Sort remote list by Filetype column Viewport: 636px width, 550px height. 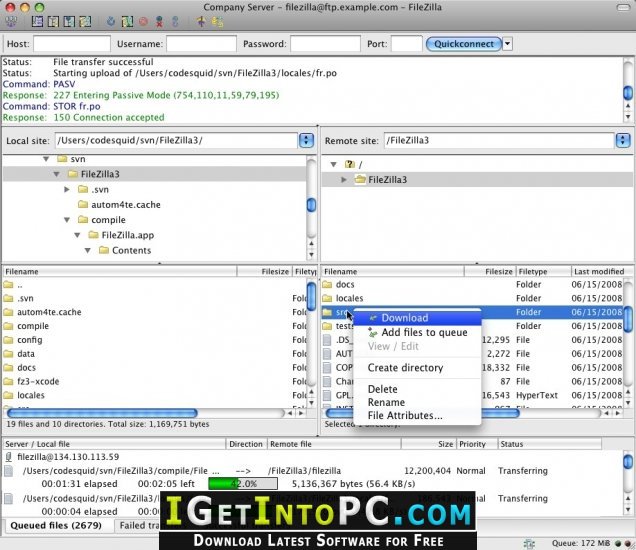(x=543, y=271)
